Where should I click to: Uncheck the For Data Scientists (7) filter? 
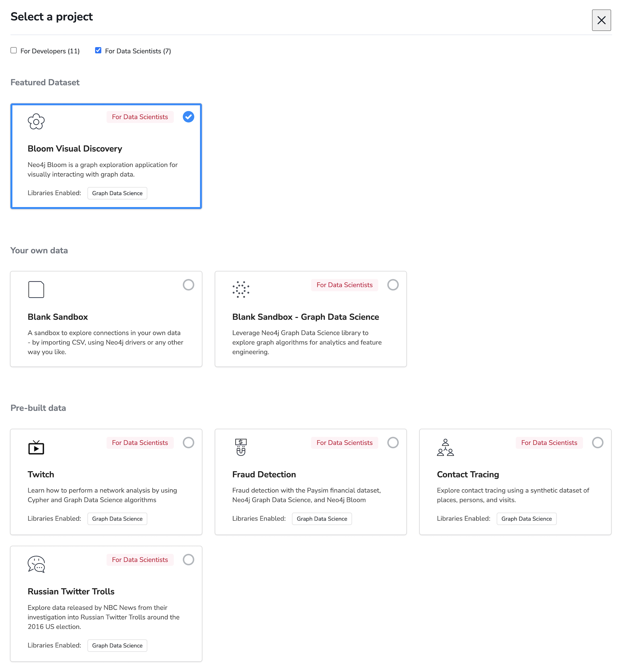[98, 50]
